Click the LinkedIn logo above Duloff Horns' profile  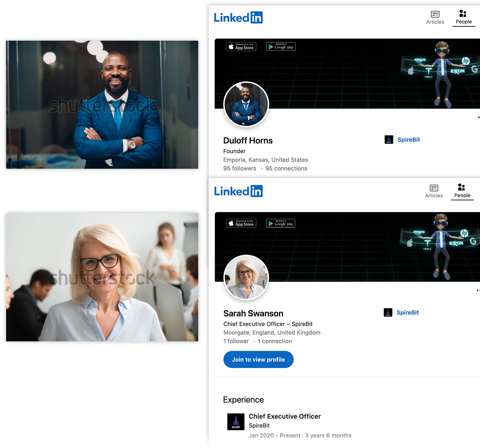coord(238,18)
